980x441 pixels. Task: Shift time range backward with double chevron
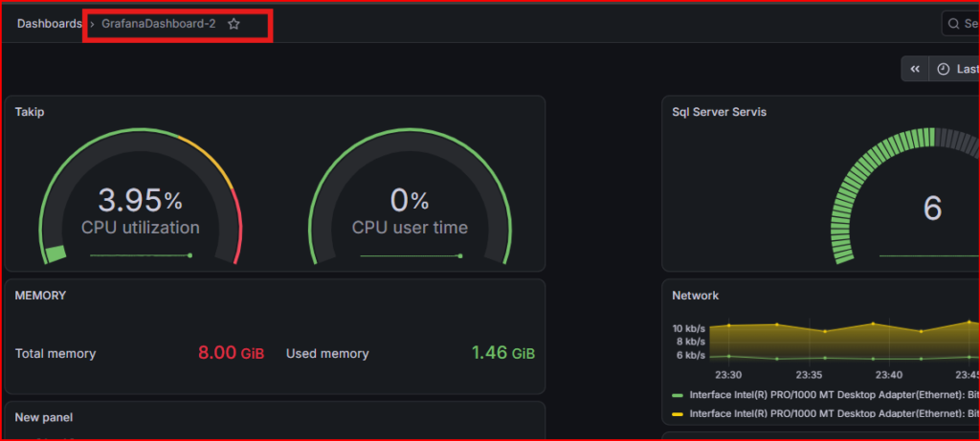tap(915, 69)
